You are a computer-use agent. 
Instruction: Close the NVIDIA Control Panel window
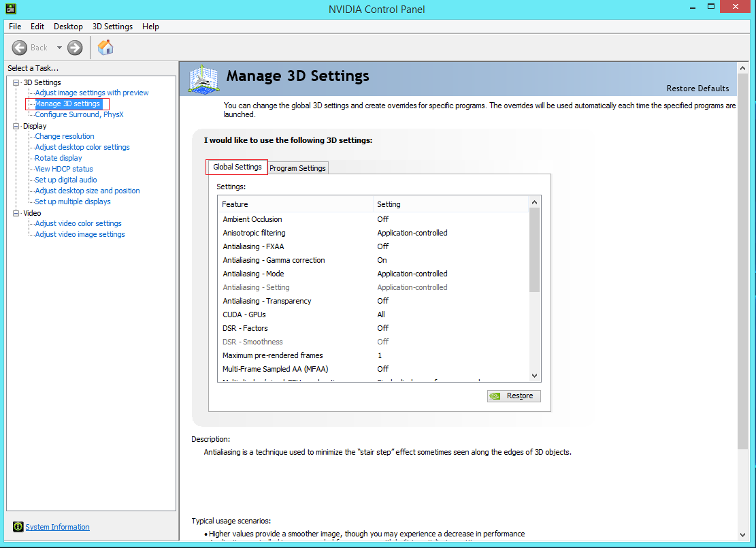pos(736,7)
